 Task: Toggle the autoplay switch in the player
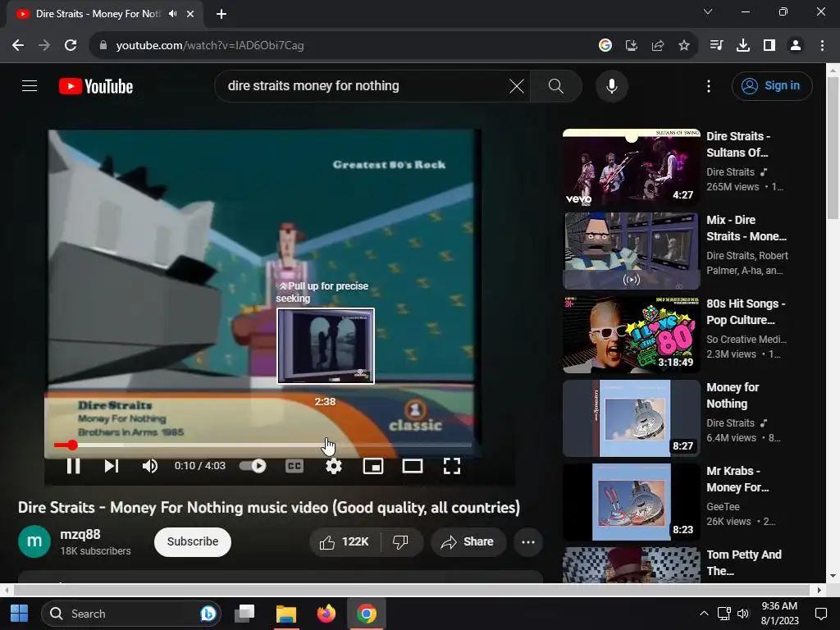coord(253,466)
